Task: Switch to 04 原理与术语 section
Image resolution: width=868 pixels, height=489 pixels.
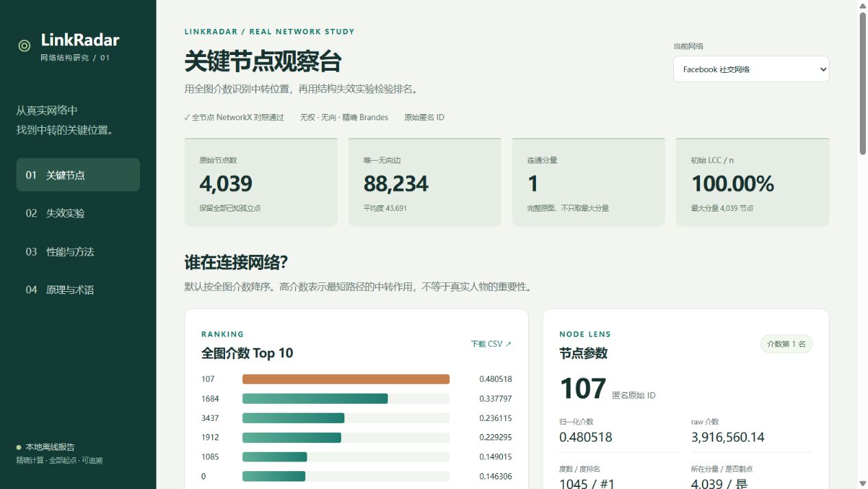Action: pos(78,290)
